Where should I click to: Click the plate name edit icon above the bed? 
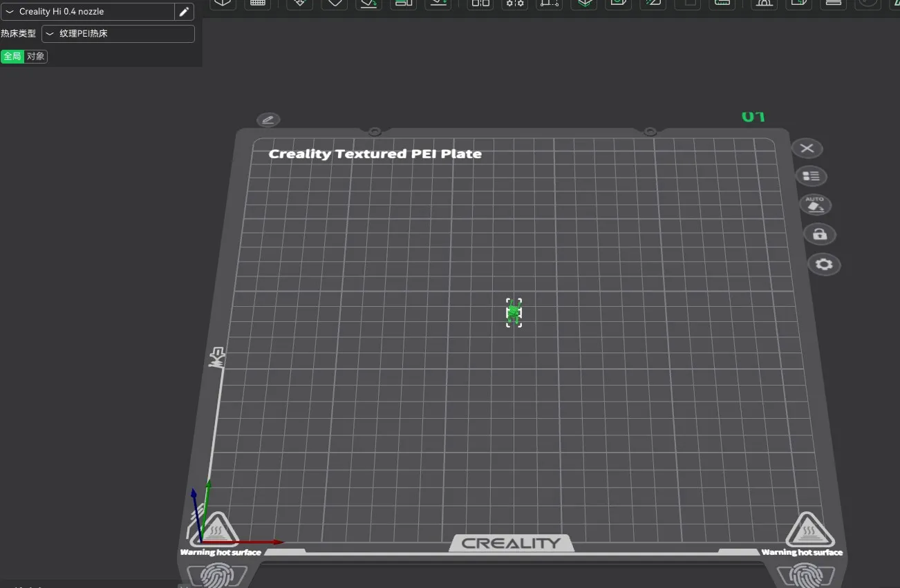[268, 120]
